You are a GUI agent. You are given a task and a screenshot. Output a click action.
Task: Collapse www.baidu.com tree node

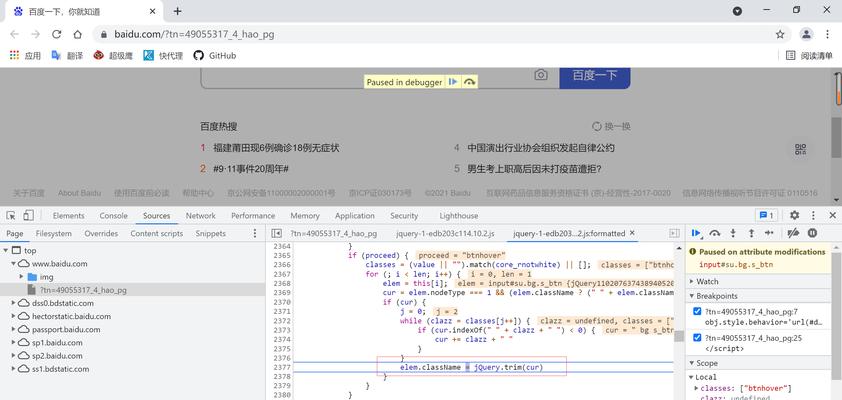click(x=13, y=264)
